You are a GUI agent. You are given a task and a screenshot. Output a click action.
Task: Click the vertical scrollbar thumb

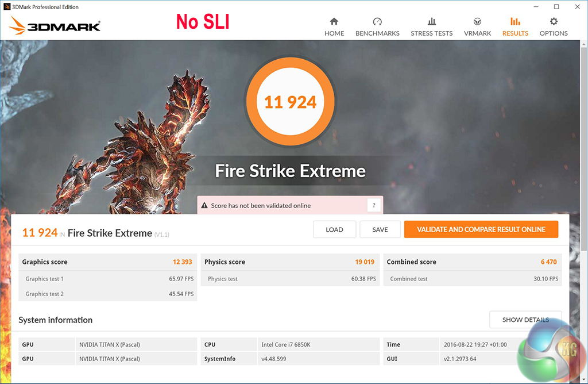tap(584, 149)
